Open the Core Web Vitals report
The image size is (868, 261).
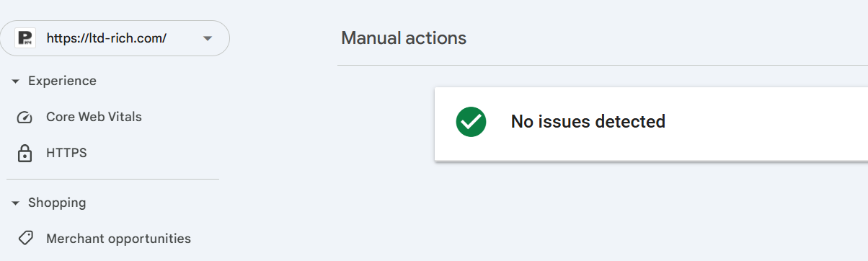point(94,117)
